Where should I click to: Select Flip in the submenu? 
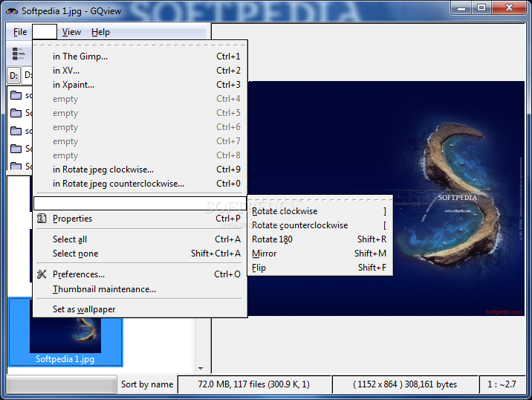(320, 268)
